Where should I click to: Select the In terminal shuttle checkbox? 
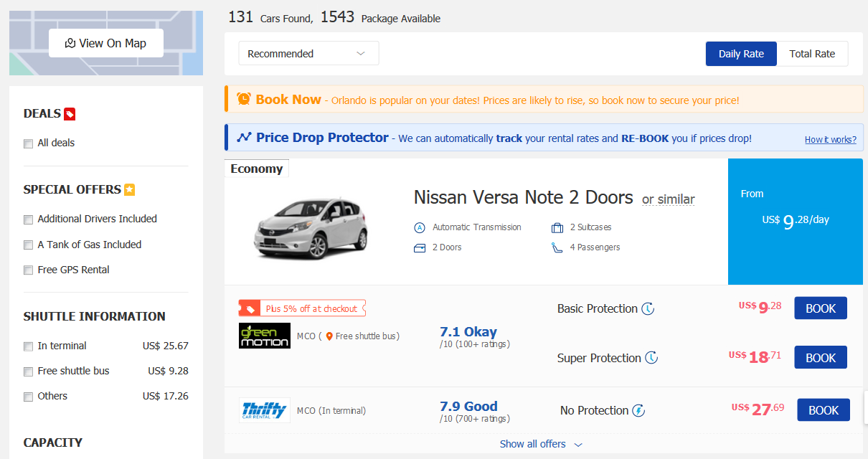(29, 346)
